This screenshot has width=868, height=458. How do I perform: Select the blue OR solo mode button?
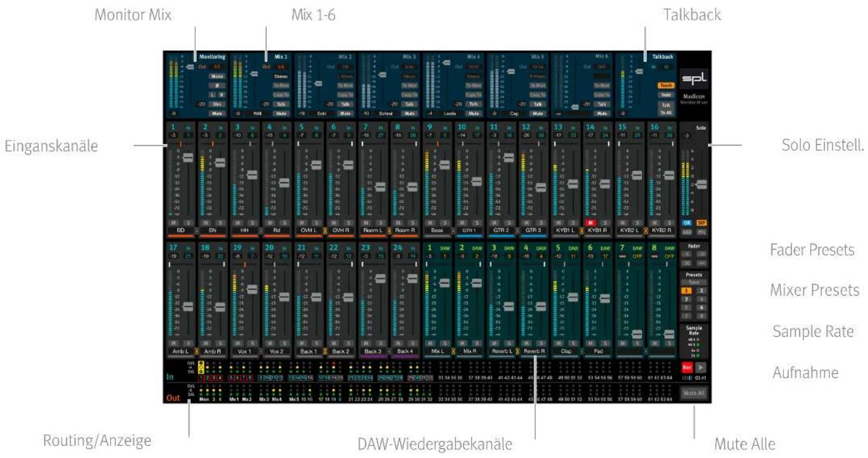[x=687, y=223]
